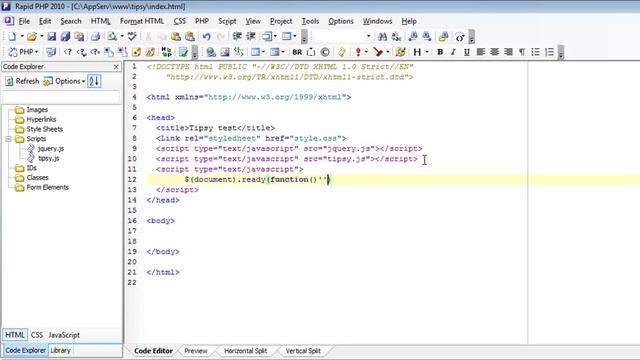Indent the selected lines
Image resolution: width=640 pixels, height=360 pixels.
237,37
